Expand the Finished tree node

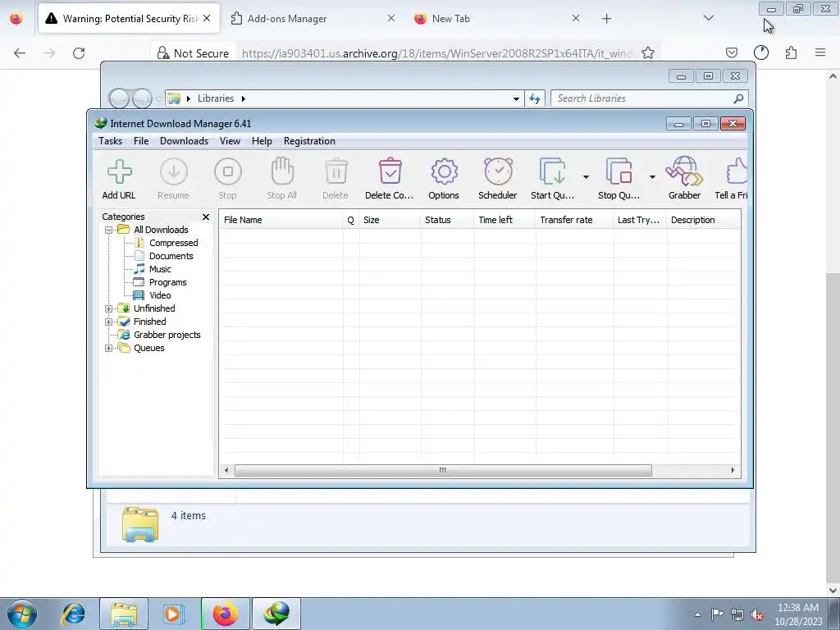pos(109,322)
